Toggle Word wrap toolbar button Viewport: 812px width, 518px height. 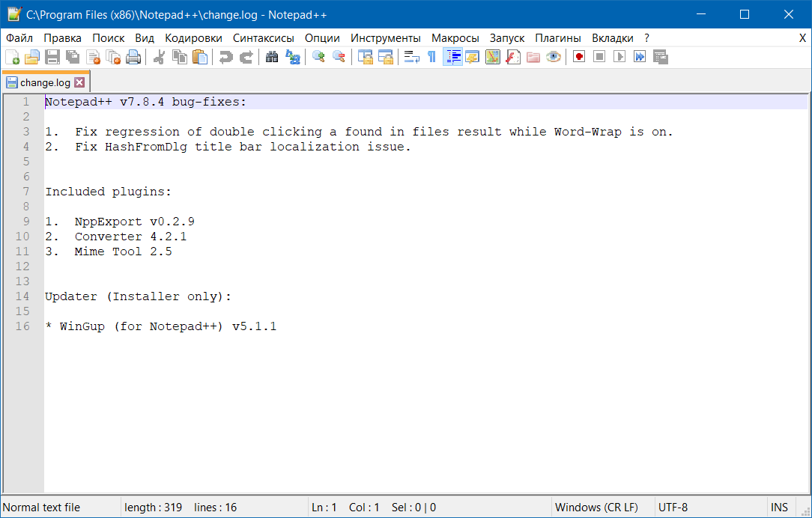[x=412, y=57]
